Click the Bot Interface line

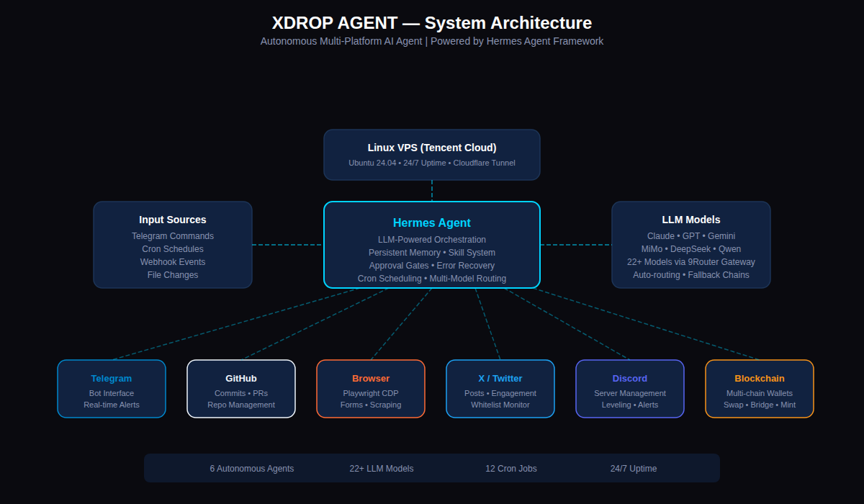click(112, 393)
